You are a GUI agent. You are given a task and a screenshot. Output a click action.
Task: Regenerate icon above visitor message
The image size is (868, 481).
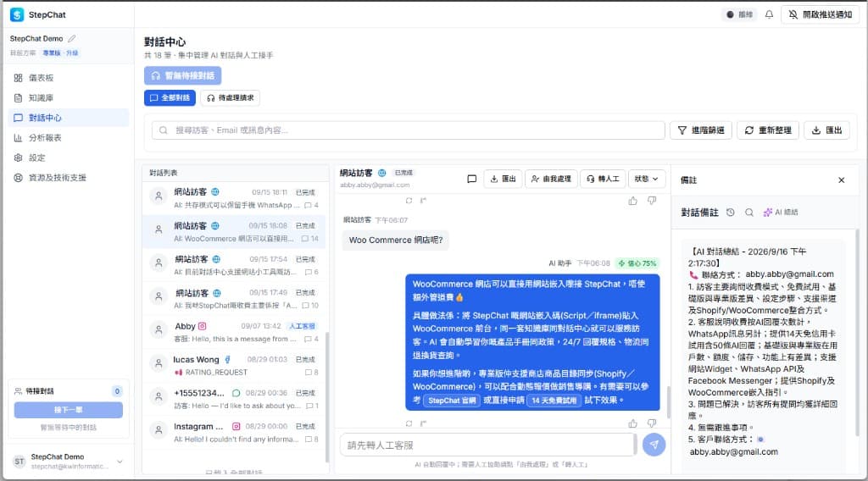point(409,201)
